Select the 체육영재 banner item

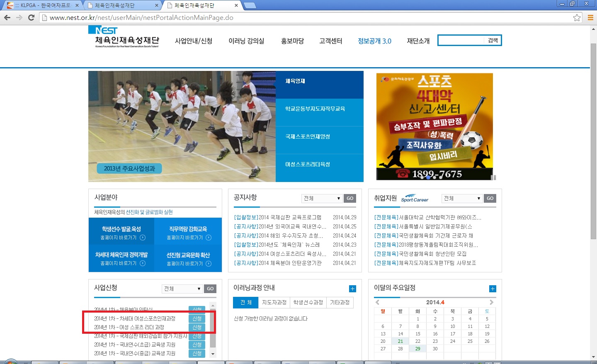click(x=320, y=85)
